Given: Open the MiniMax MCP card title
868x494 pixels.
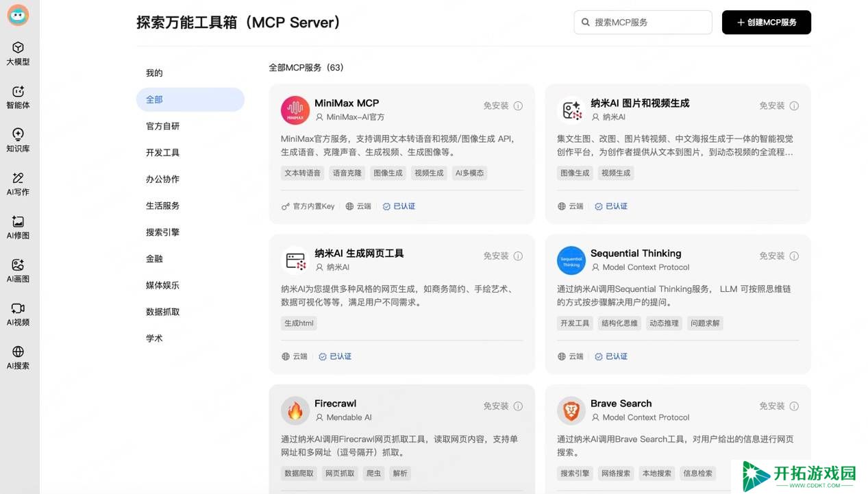Looking at the screenshot, I should click(347, 103).
